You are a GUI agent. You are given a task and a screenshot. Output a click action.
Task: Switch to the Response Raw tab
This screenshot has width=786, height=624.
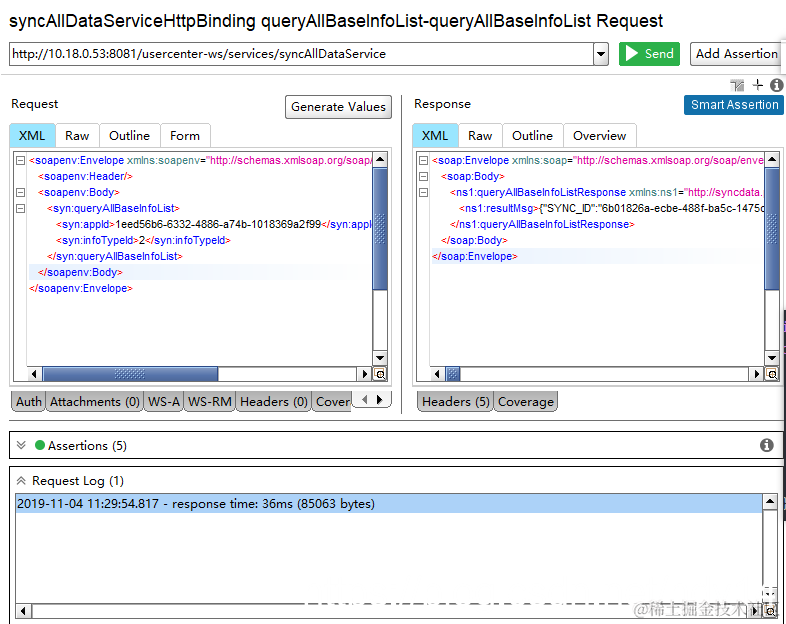click(x=480, y=136)
